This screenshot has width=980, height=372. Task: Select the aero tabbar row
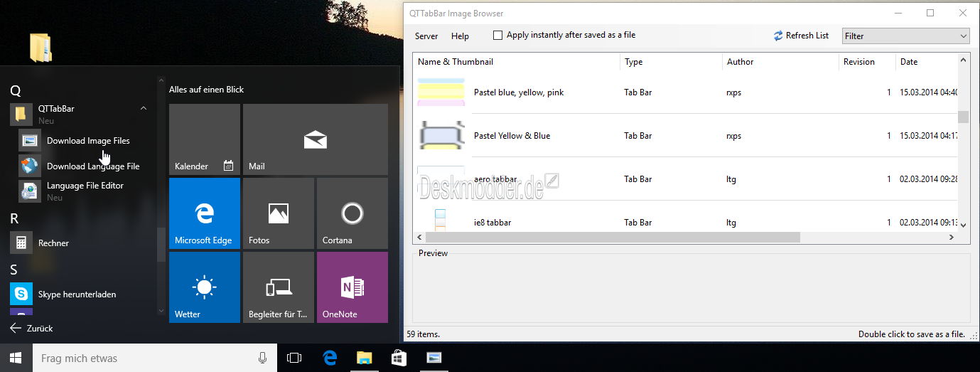point(685,179)
